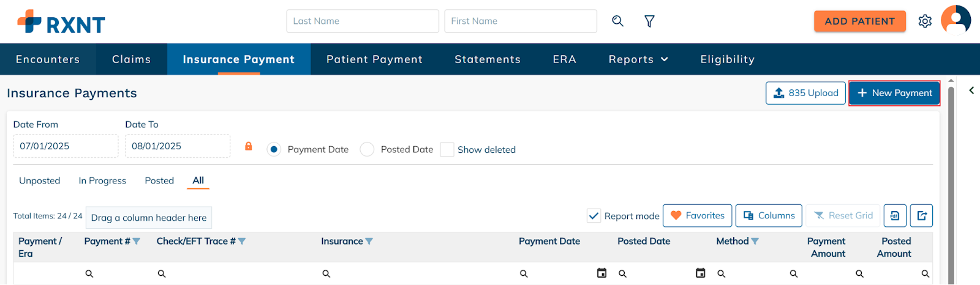Image resolution: width=980 pixels, height=285 pixels.
Task: Expand the Reports dropdown menu
Action: coord(638,59)
